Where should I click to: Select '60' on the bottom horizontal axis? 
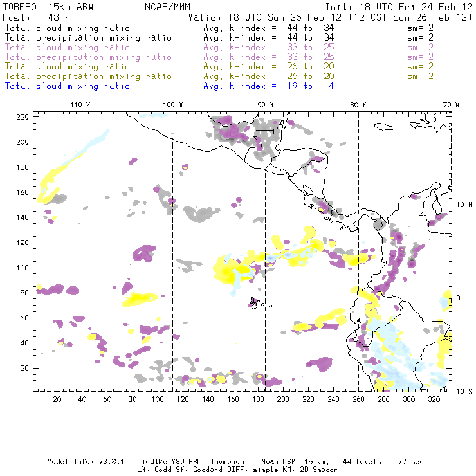(107, 399)
